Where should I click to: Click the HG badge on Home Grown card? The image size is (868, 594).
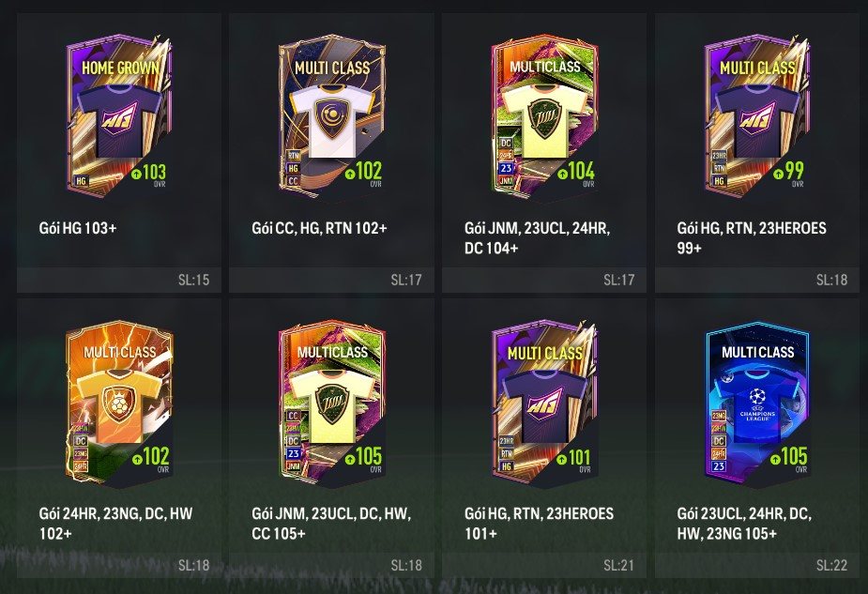(x=82, y=181)
